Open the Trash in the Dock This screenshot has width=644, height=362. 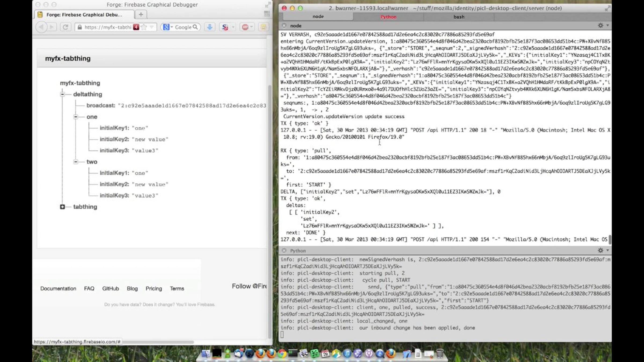pos(440,354)
